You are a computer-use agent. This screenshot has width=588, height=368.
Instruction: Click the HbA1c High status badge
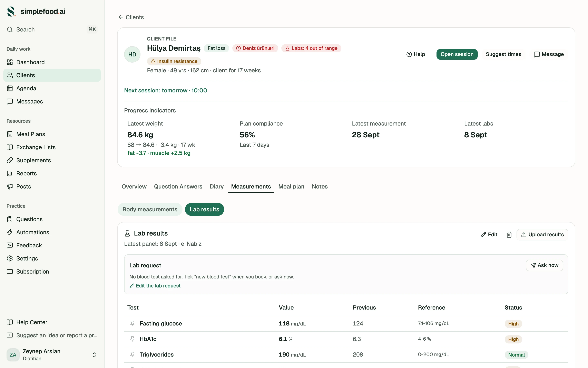pos(513,339)
